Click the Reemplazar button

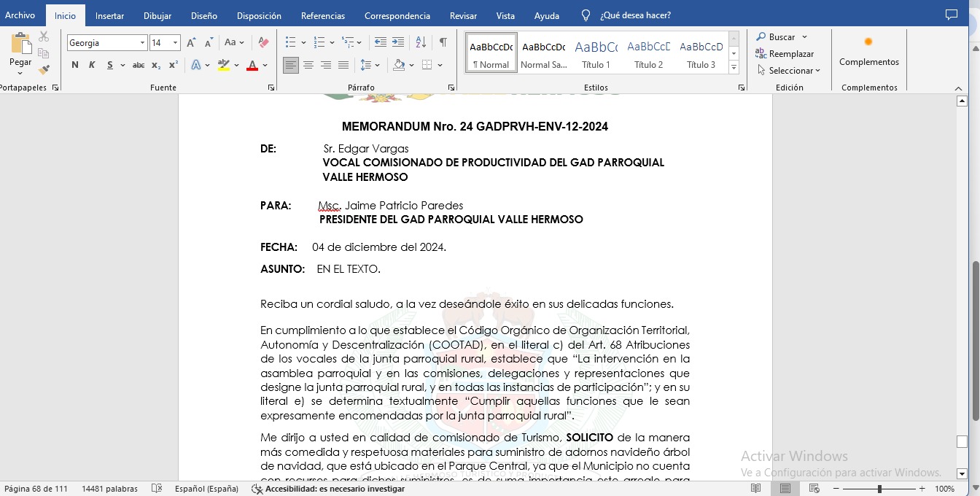785,54
